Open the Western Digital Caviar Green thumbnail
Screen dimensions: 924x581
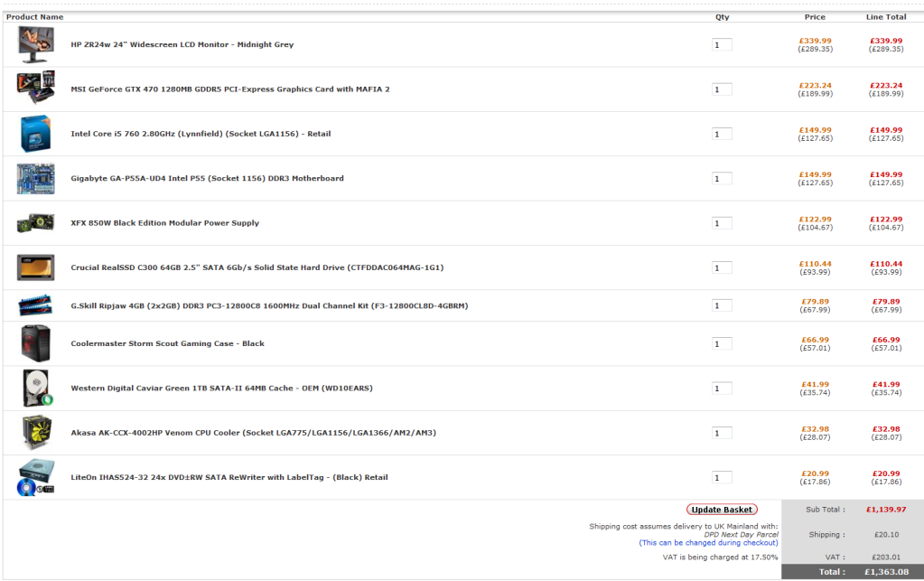(x=38, y=389)
